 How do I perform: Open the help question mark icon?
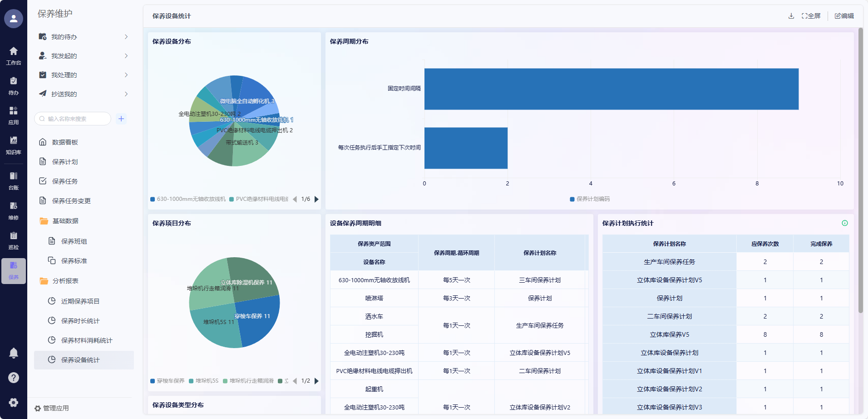[14, 378]
